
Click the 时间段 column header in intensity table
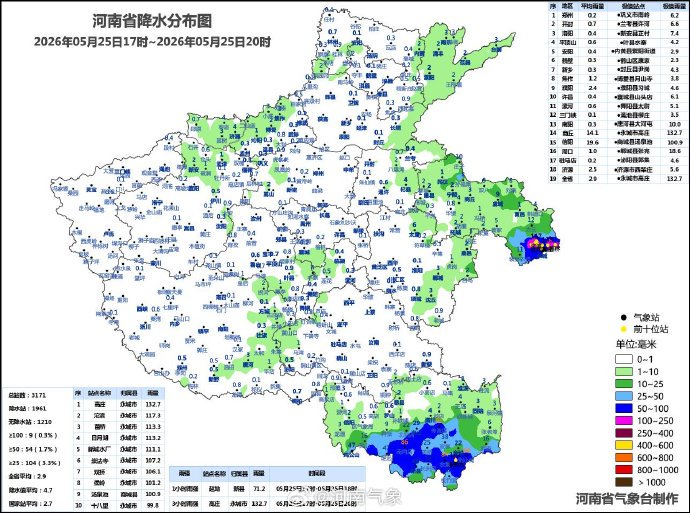(x=317, y=474)
